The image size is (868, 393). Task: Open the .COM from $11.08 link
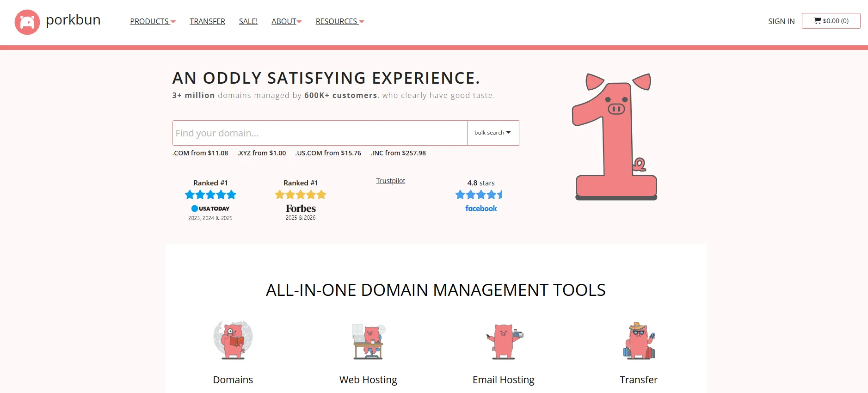click(200, 153)
